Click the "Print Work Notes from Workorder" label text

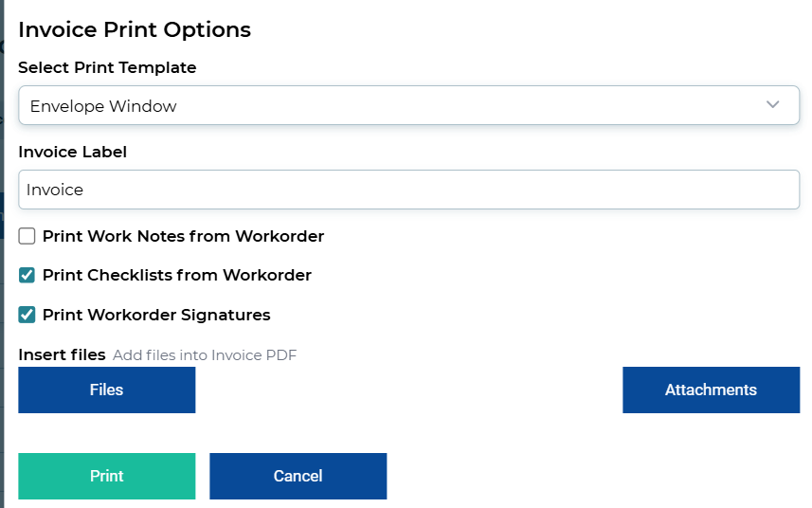(x=183, y=236)
